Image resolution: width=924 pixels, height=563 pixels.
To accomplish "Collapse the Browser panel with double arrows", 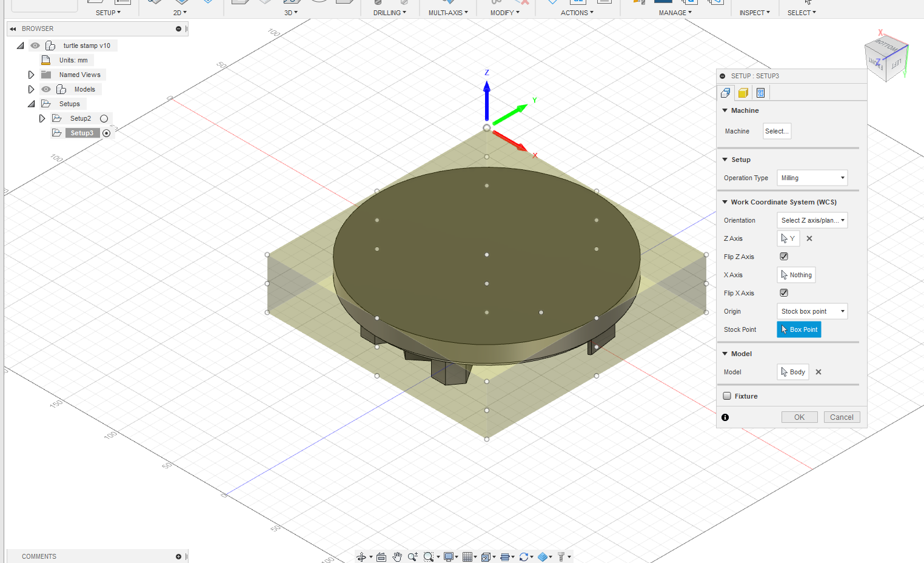I will 13,29.
